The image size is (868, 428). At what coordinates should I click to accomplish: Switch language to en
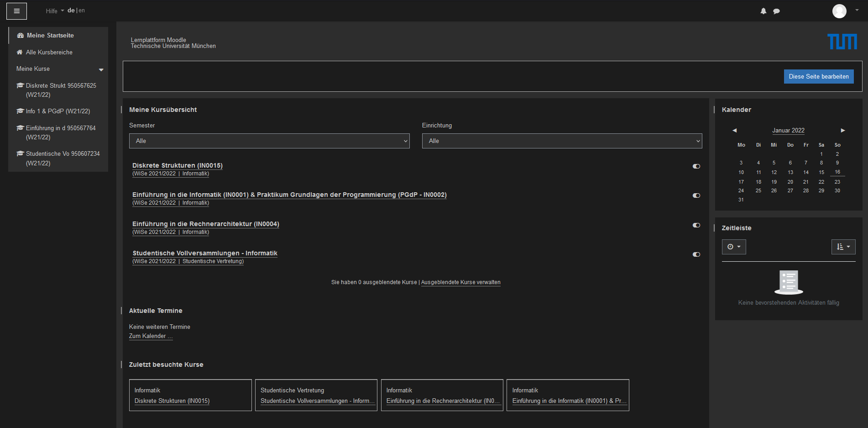click(82, 11)
